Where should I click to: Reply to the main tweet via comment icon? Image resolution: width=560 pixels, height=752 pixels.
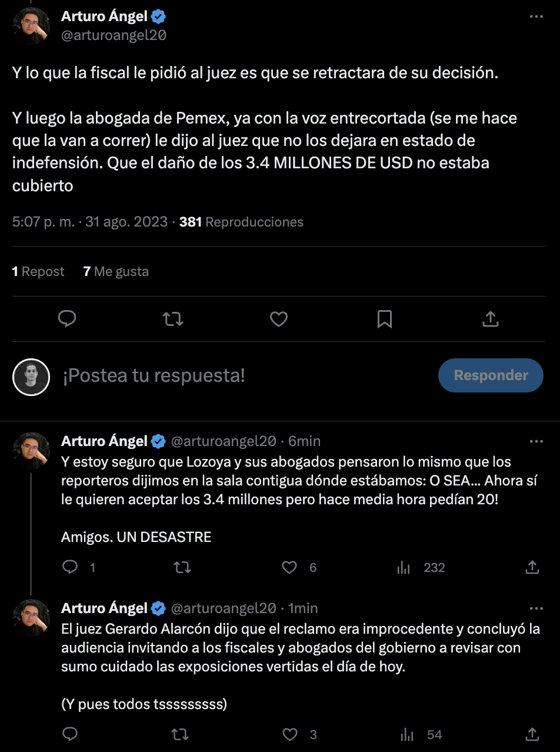coord(68,319)
